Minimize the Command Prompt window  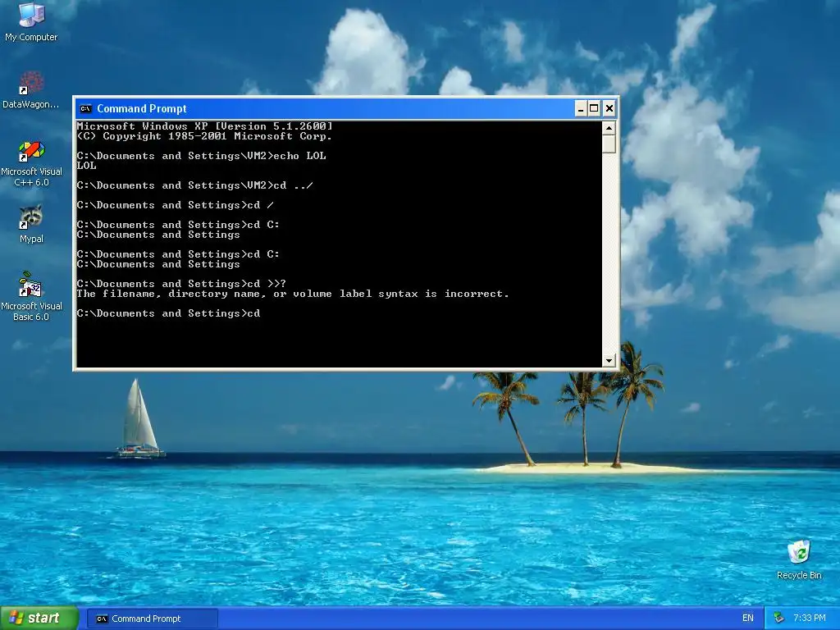(x=580, y=109)
